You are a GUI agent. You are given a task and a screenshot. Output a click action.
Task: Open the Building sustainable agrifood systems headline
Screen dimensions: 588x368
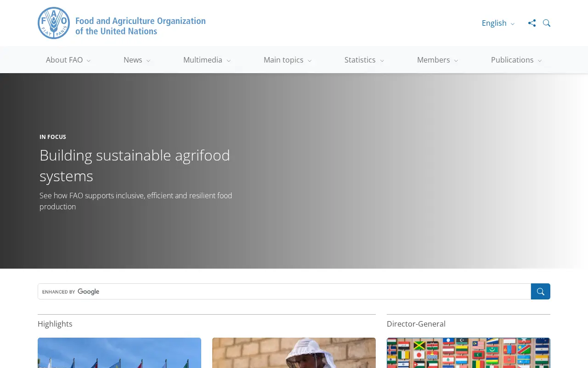(135, 166)
